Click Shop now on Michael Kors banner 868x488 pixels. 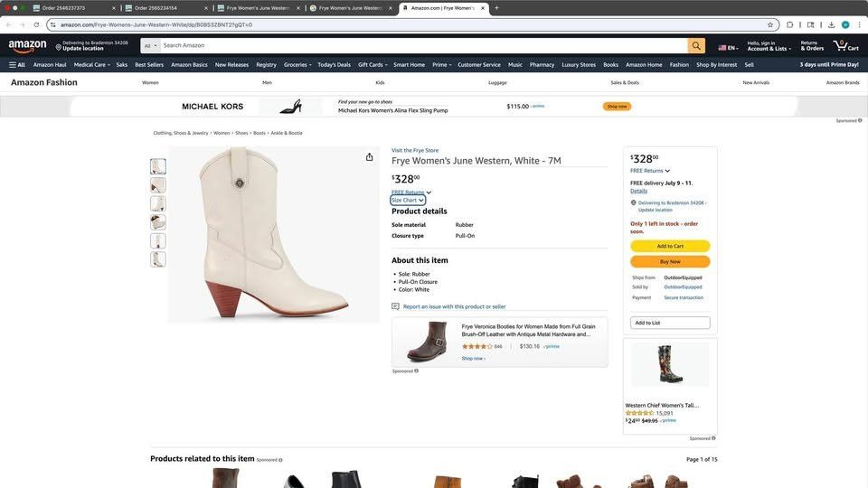point(617,107)
